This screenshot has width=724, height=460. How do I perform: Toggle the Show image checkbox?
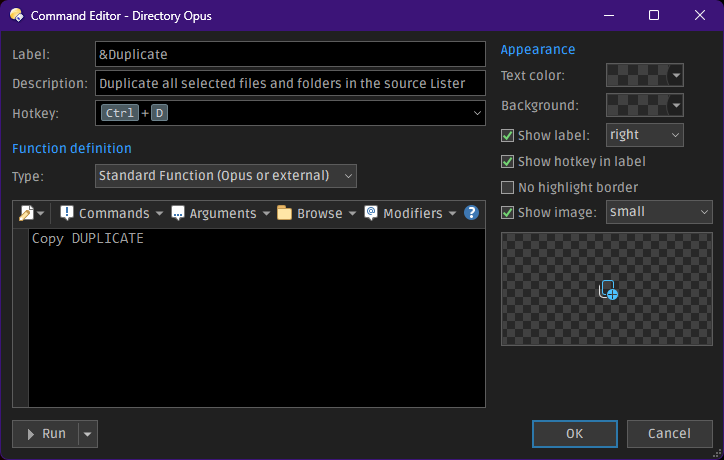click(507, 212)
